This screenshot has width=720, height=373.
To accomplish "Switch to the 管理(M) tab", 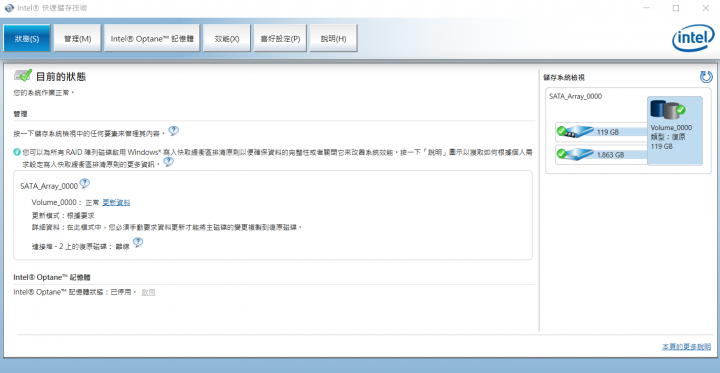I will (77, 38).
